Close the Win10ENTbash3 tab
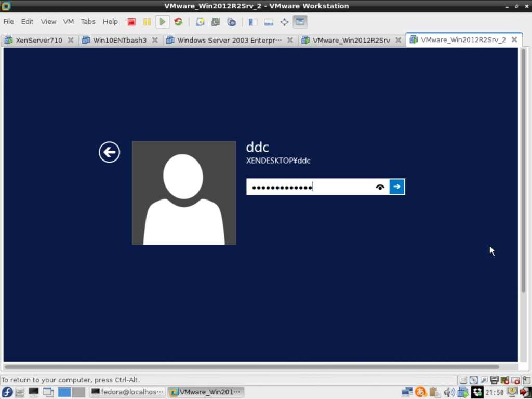532x399 pixels. [155, 40]
